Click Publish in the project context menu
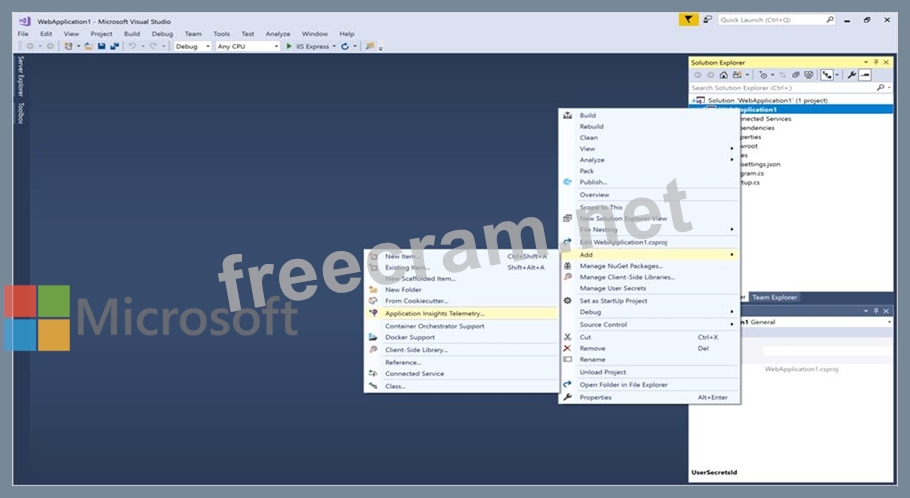Viewport: 910px width, 498px height. (x=593, y=182)
